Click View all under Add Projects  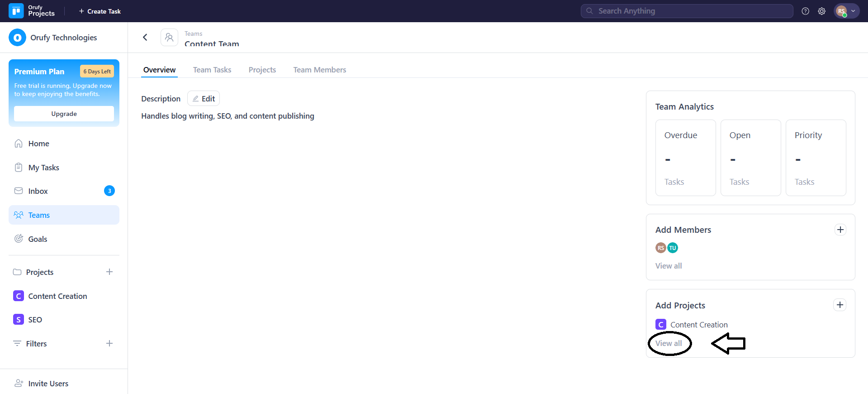[x=669, y=343]
